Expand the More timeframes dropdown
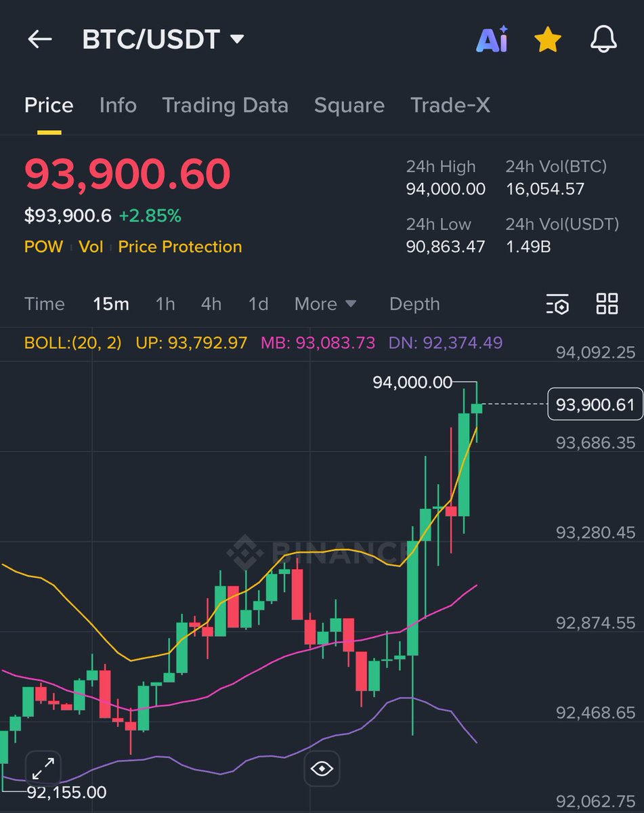The image size is (644, 813). point(326,304)
